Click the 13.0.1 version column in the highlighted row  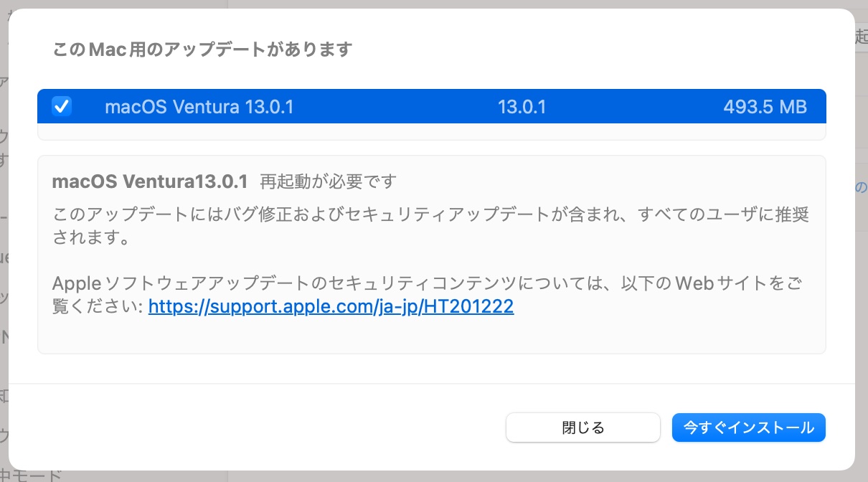tap(522, 107)
